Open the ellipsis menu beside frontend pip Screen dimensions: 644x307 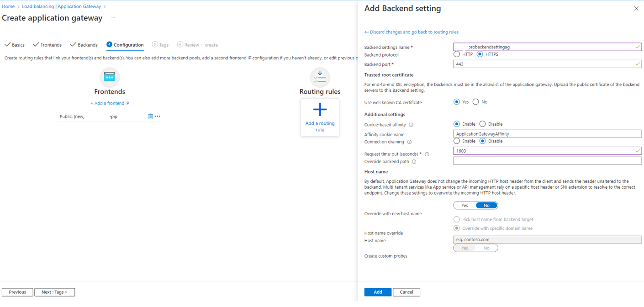pyautogui.click(x=158, y=116)
